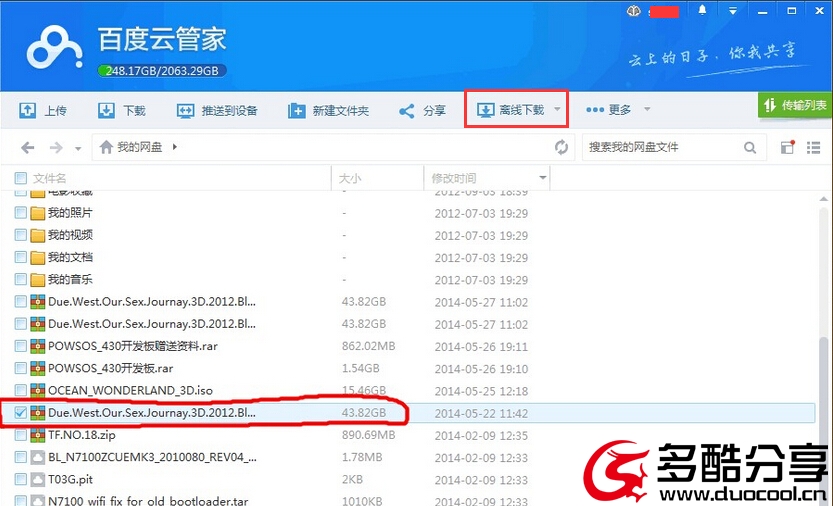Click the archive icon of OCEAN_WONDERLAND_3D.iso
The height and width of the screenshot is (506, 833).
(x=37, y=391)
